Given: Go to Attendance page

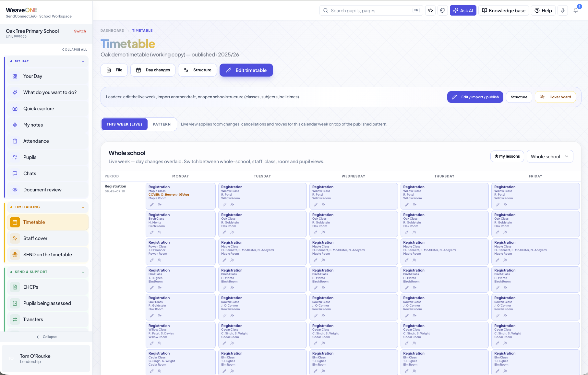Looking at the screenshot, I should [48, 141].
